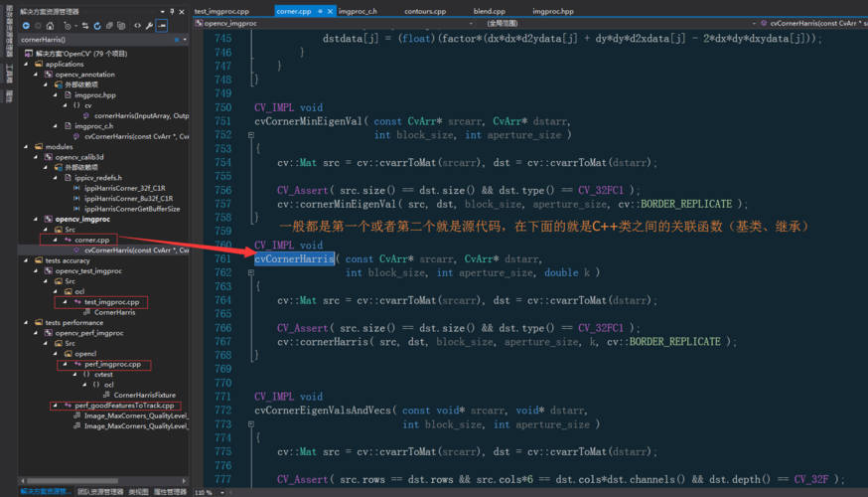Click the Refresh icon in Solution Explorer toolbar
The image size is (868, 497).
[x=96, y=26]
